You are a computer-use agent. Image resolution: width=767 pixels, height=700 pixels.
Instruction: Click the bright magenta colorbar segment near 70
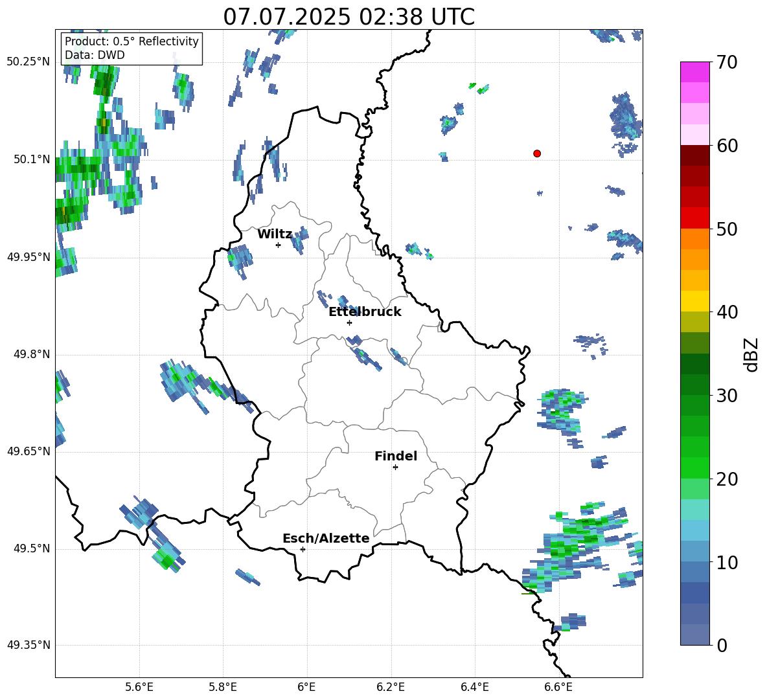point(694,73)
